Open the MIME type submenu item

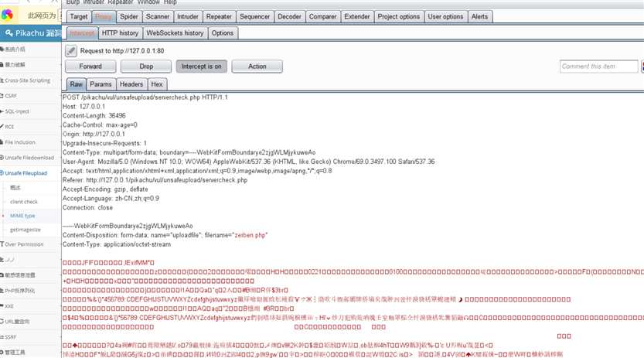(x=22, y=216)
